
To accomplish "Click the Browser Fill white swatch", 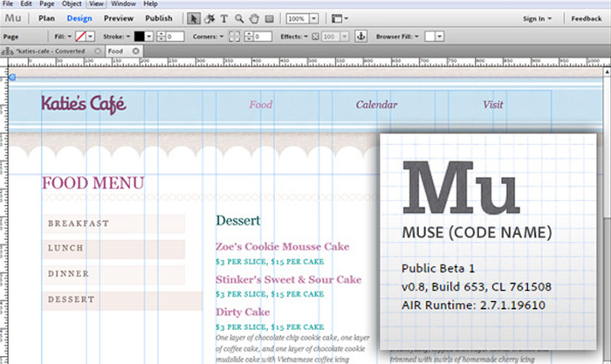I will (430, 37).
